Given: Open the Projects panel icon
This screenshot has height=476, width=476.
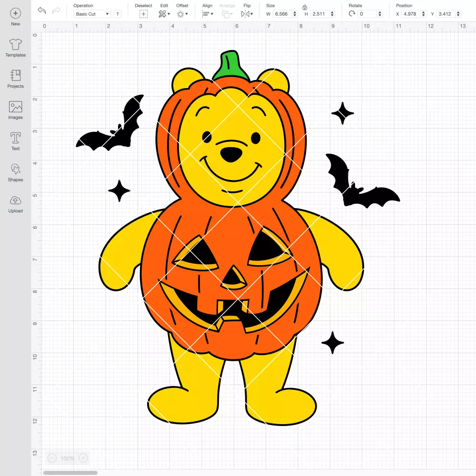Looking at the screenshot, I should click(16, 75).
